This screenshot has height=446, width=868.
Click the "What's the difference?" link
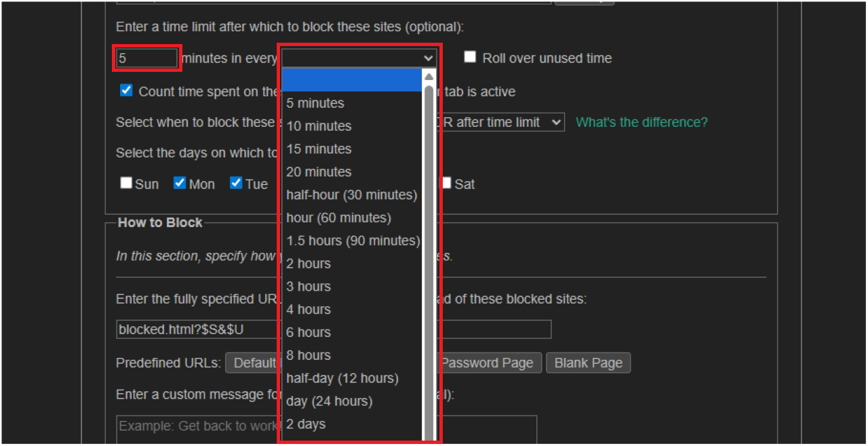(x=641, y=122)
